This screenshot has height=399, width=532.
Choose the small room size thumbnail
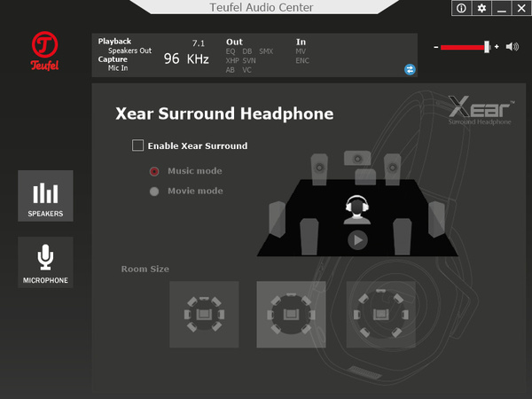click(204, 314)
